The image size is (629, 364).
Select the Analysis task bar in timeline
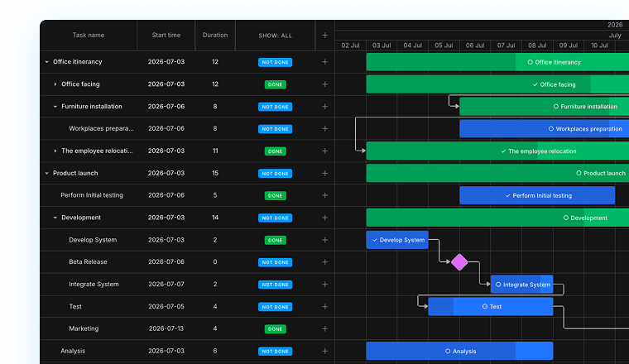point(459,351)
